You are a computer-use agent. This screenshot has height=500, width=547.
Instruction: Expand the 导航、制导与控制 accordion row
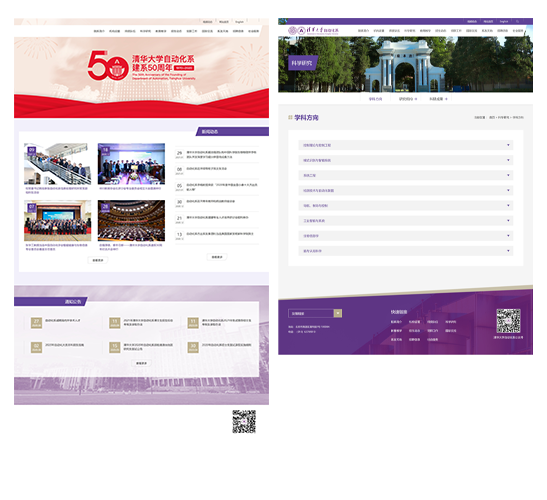coord(405,206)
